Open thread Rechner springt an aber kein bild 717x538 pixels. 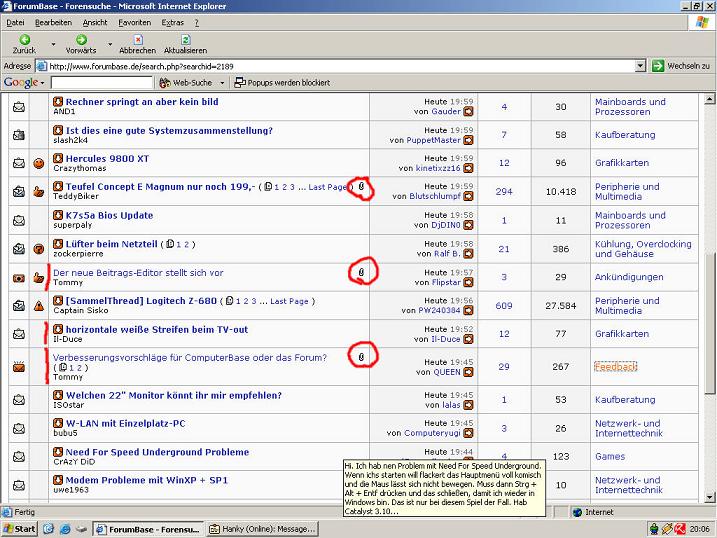pos(142,102)
